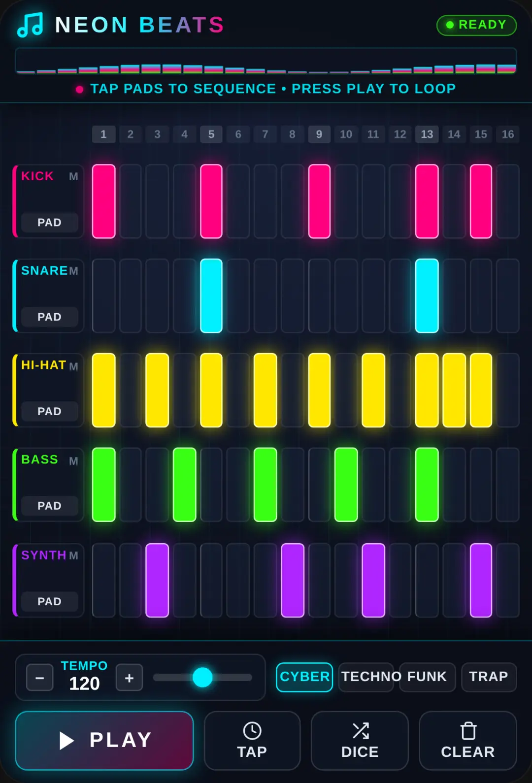Trigger the SNARE PAD button
The width and height of the screenshot is (532, 783).
tap(50, 317)
